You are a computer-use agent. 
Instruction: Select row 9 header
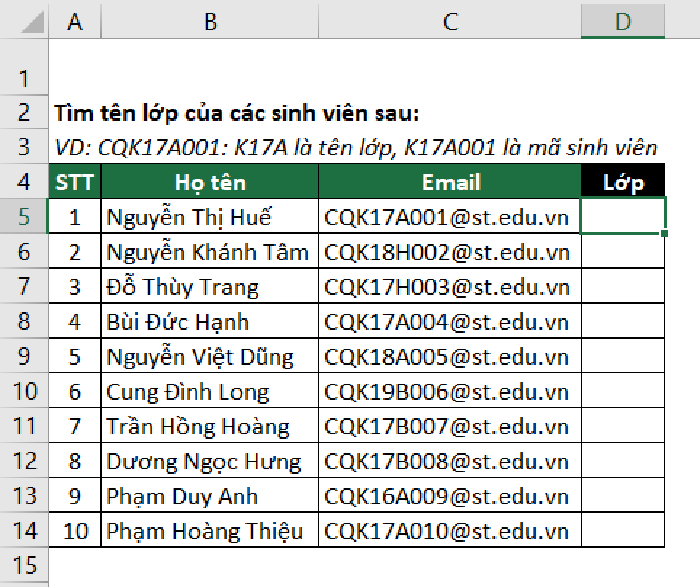tap(24, 356)
